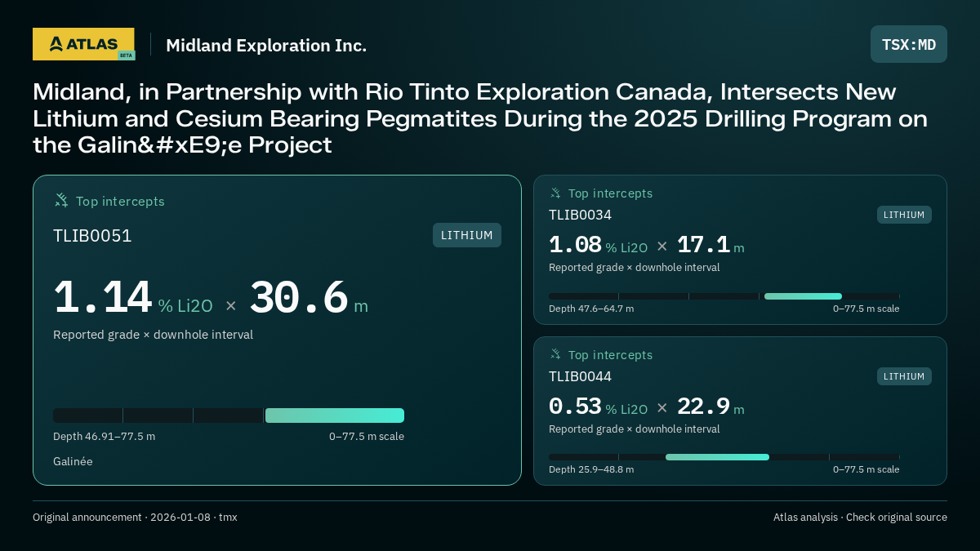Click the 1.08 grade value
This screenshot has width=980, height=551.
pyautogui.click(x=575, y=245)
